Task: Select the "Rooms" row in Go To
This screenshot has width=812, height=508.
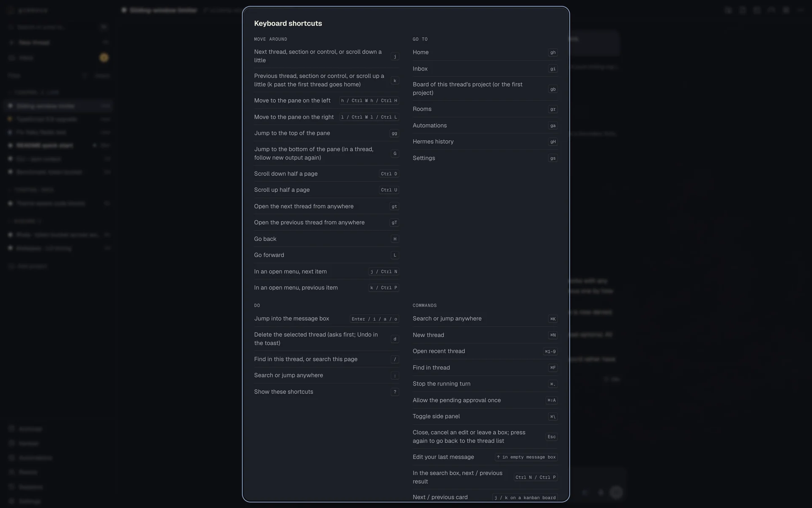Action: tap(485, 109)
